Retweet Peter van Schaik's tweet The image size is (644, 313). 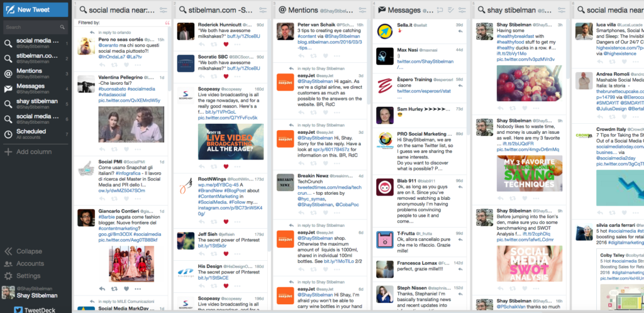(313, 55)
